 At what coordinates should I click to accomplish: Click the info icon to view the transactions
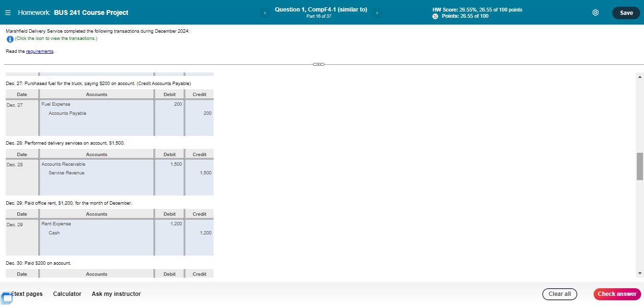click(10, 39)
